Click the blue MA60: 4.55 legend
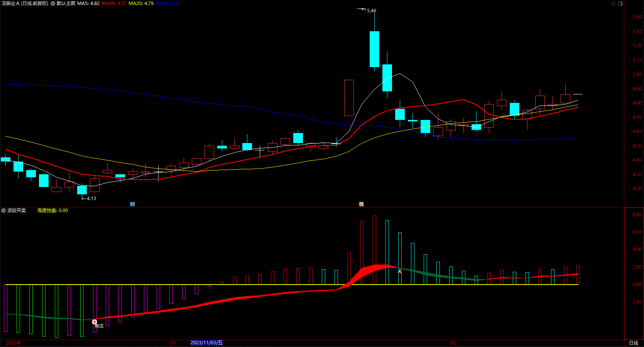The height and width of the screenshot is (347, 644). pos(168,3)
